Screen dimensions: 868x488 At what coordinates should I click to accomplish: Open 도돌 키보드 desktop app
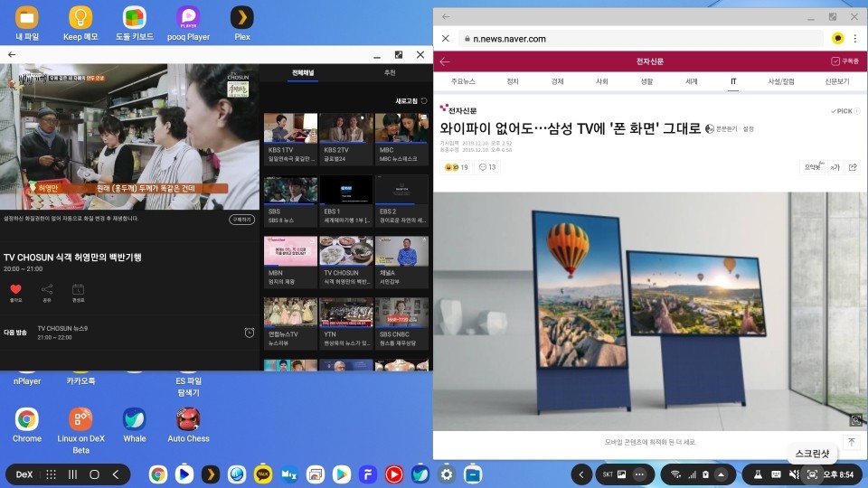(134, 23)
